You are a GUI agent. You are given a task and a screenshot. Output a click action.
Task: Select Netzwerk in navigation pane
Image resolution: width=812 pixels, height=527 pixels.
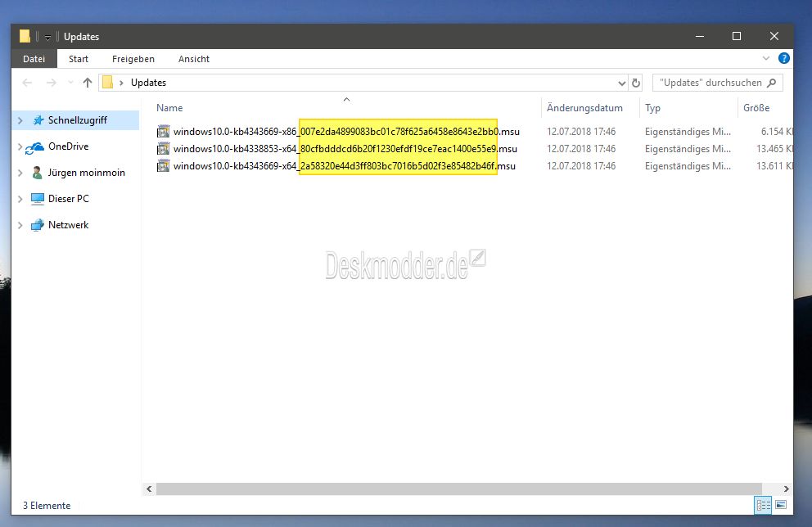(x=69, y=225)
